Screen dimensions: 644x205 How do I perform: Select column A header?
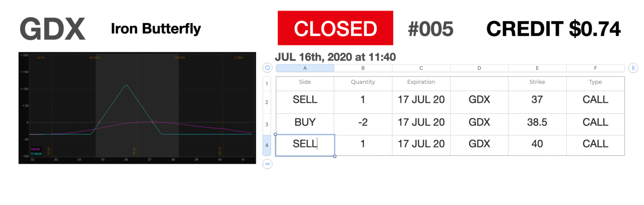click(x=305, y=68)
